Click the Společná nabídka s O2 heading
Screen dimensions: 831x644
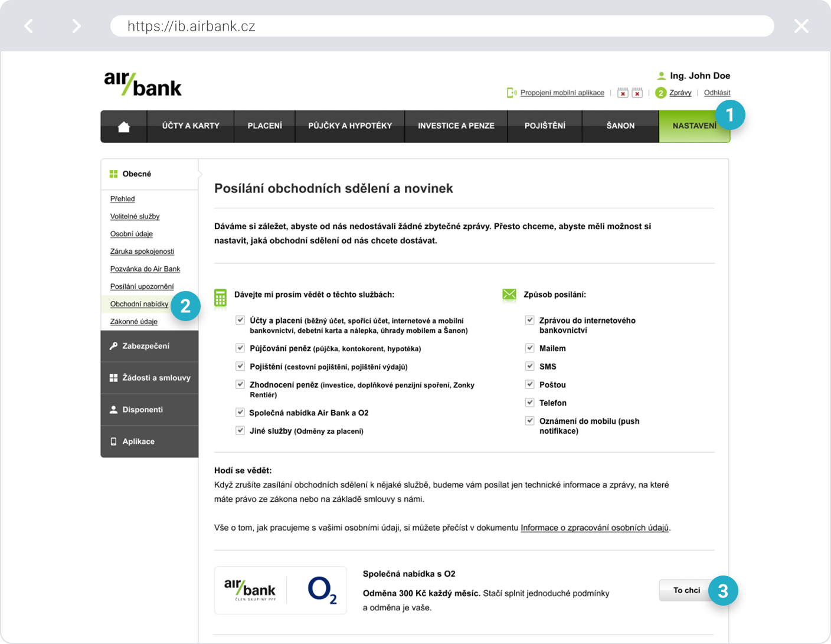coord(409,574)
